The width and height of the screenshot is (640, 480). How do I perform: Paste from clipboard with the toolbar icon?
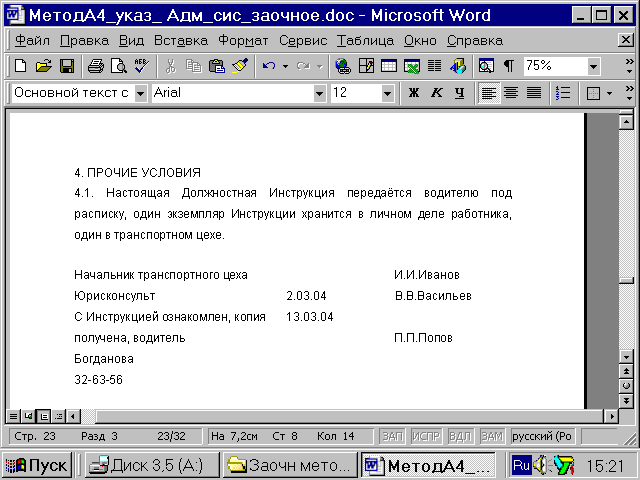[x=216, y=66]
